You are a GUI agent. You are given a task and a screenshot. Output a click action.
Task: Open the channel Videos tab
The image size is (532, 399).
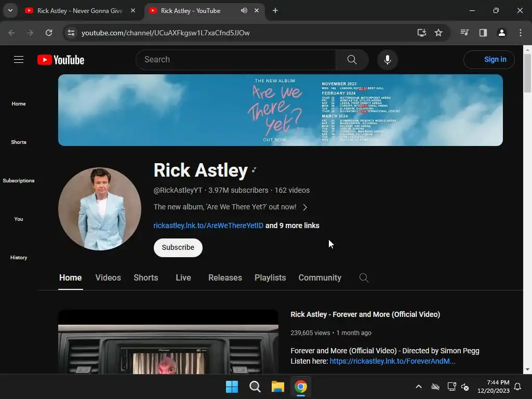click(x=108, y=277)
